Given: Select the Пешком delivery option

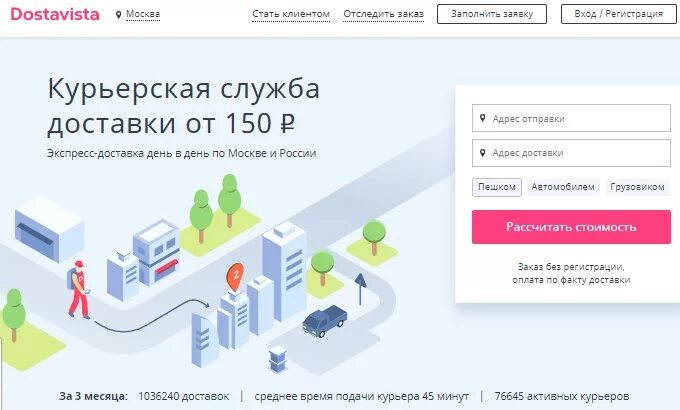Looking at the screenshot, I should (x=497, y=187).
